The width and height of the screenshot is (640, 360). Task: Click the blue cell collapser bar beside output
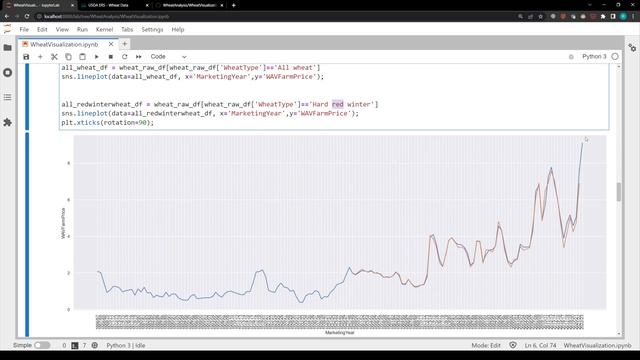click(x=27, y=235)
